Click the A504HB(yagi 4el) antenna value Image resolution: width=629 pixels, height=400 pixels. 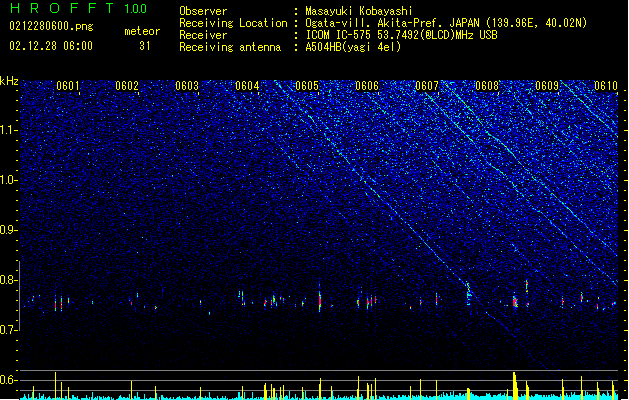click(353, 47)
